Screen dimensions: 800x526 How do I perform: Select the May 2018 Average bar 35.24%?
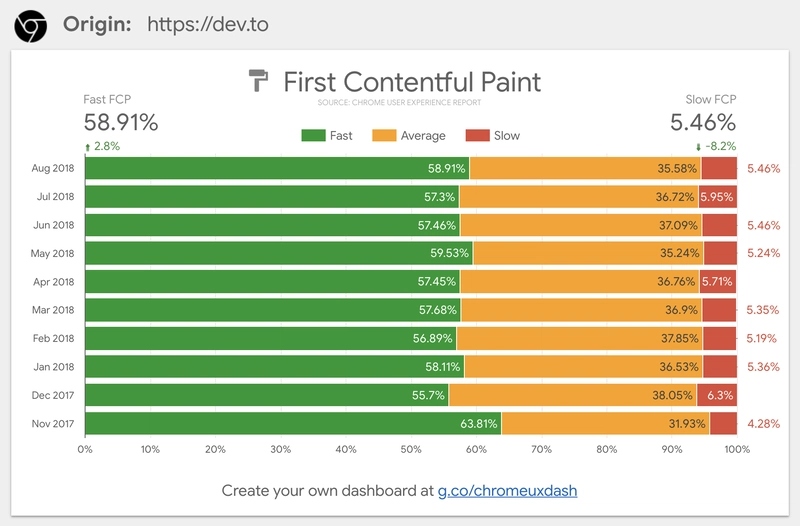tap(588, 253)
